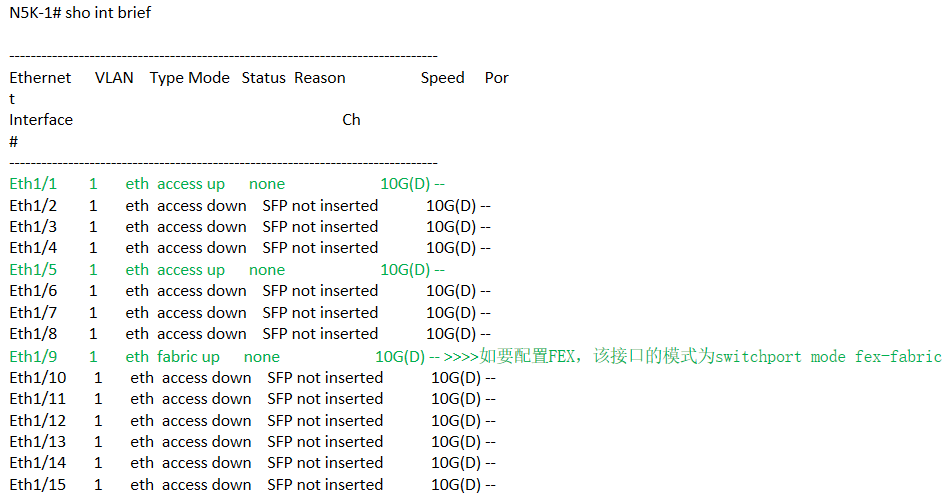Screen dimensions: 949x494
Task: Click 'SFP not inserted' in the Eth1/14 row
Action: click(325, 463)
